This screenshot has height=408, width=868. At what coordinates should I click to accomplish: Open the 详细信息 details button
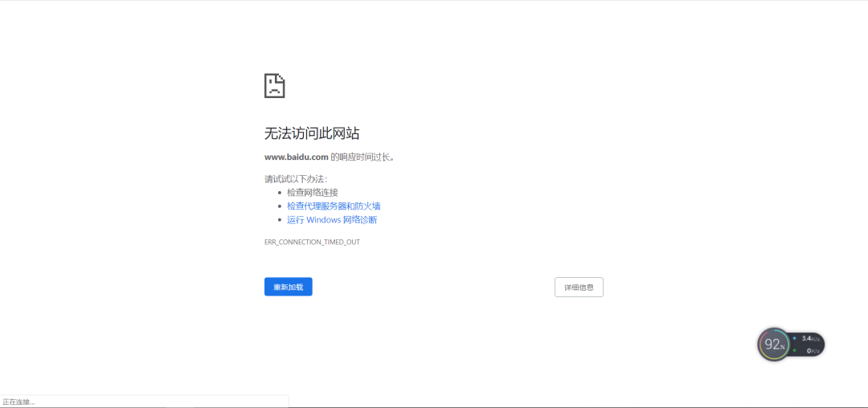tap(579, 288)
